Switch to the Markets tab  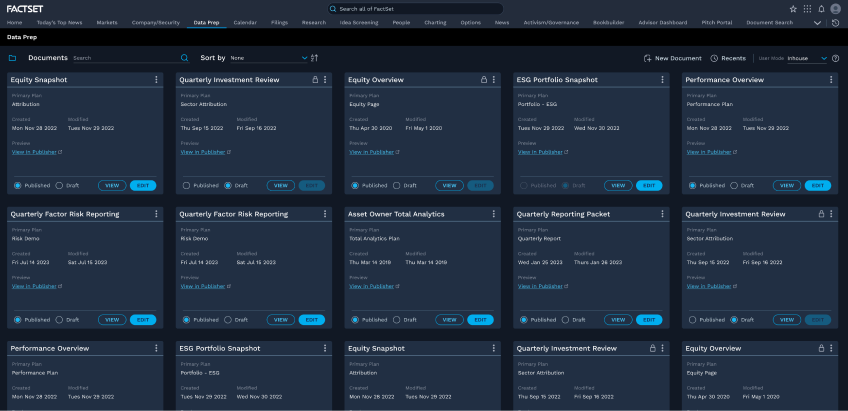(107, 23)
